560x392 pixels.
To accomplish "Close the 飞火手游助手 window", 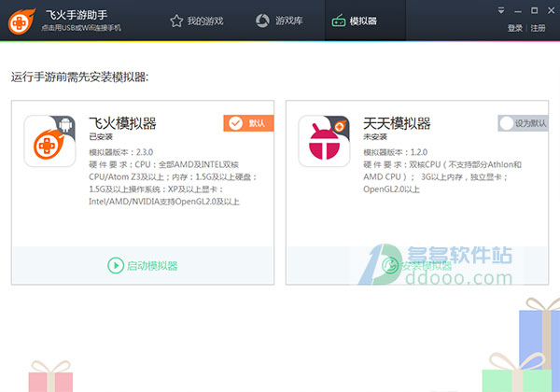I will coord(551,10).
